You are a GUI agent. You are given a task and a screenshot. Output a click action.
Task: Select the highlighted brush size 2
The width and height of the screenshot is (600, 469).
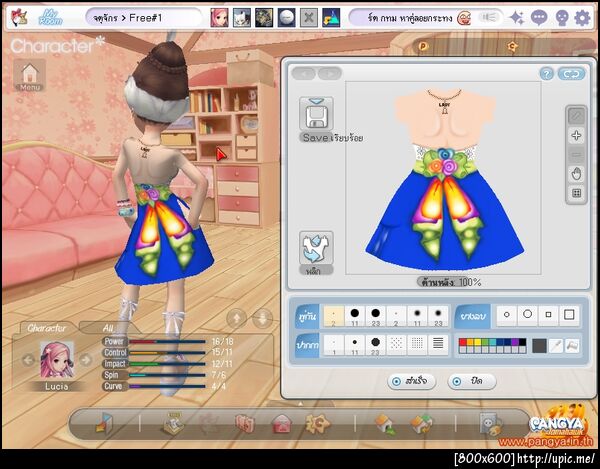(x=334, y=316)
